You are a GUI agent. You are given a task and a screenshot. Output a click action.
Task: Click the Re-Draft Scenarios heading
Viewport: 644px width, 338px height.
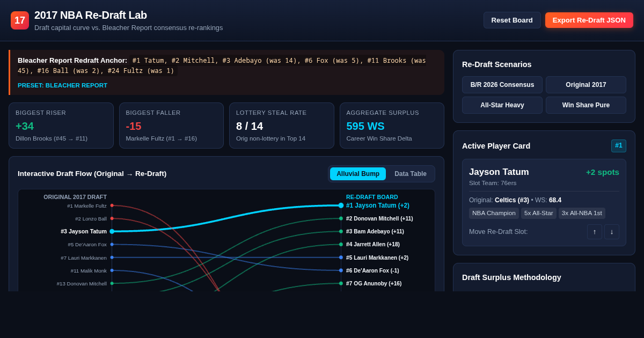pyautogui.click(x=497, y=64)
